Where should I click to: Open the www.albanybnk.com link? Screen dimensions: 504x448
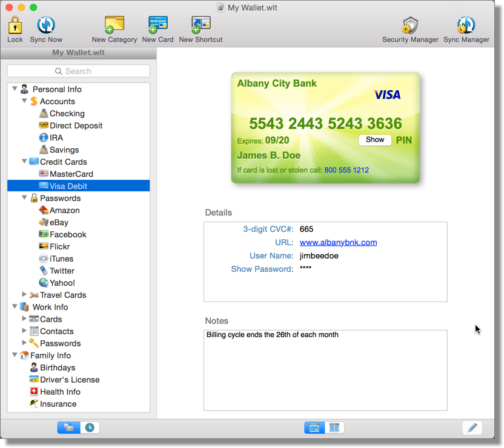point(338,243)
